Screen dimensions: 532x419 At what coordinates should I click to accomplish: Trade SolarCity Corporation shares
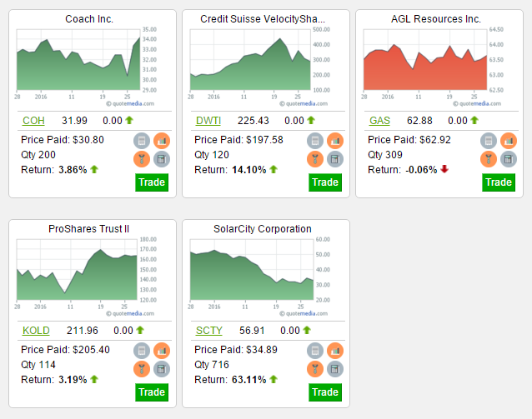325,392
